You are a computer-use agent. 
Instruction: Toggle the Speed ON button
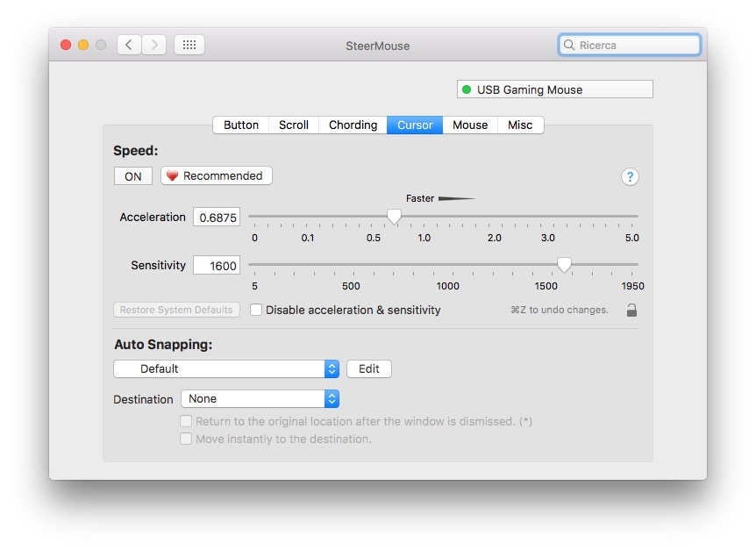point(133,176)
